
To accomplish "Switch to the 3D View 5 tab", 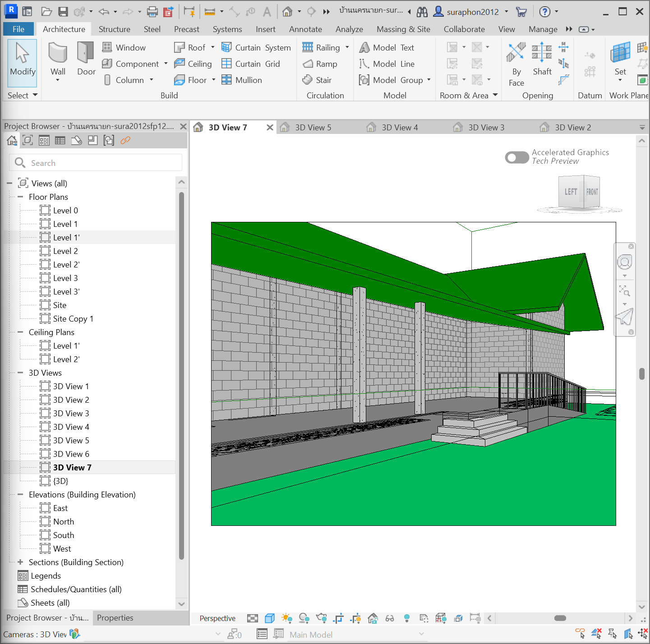I will pyautogui.click(x=313, y=128).
